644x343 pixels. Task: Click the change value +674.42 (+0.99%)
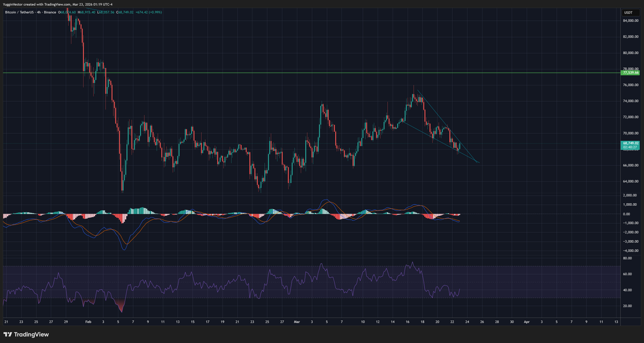148,12
